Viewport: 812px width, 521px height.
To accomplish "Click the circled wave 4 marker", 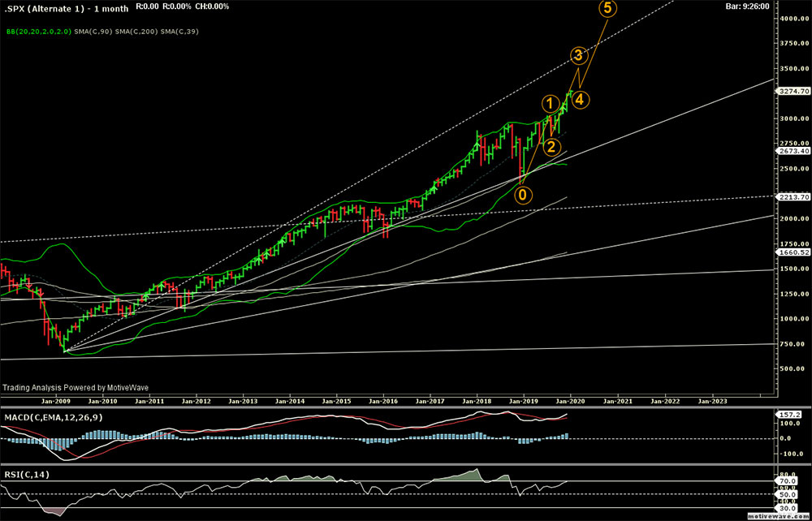I will (x=582, y=100).
